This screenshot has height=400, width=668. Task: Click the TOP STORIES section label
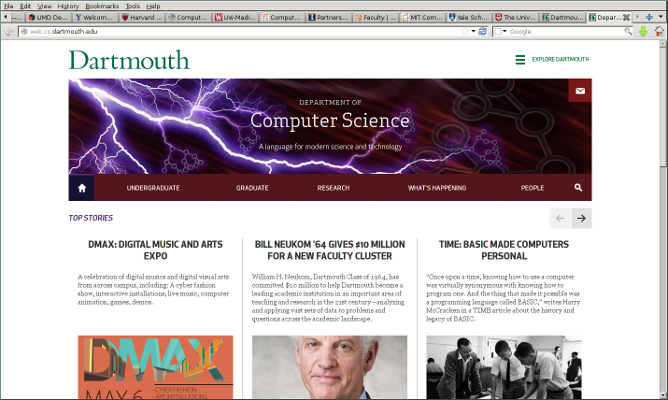91,218
